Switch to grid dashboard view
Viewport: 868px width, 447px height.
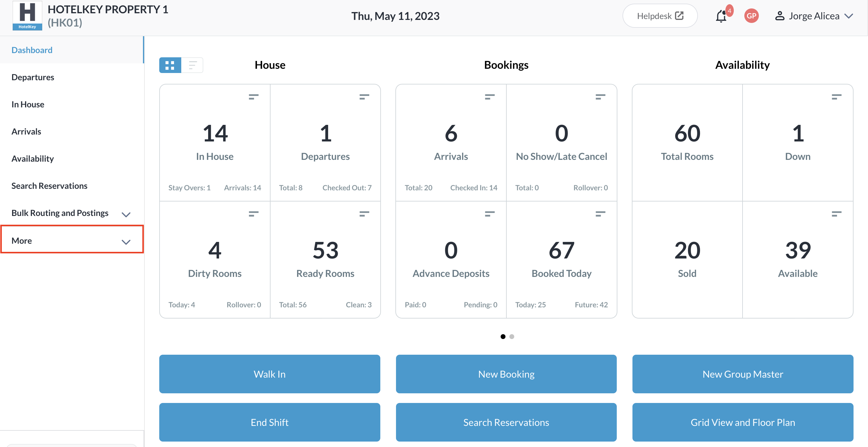tap(170, 65)
